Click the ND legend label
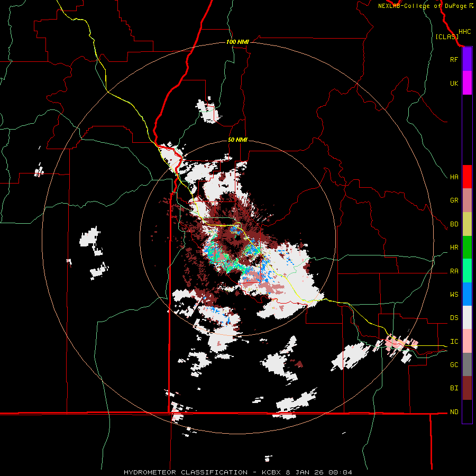The image size is (476, 476). 454,412
